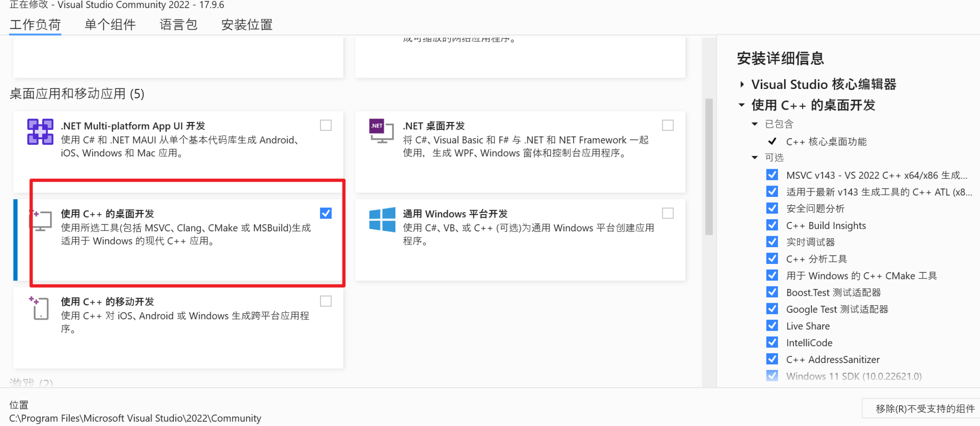Click the 使用 C++ 的移动开发 phone icon
Image resolution: width=980 pixels, height=426 pixels.
(x=40, y=308)
